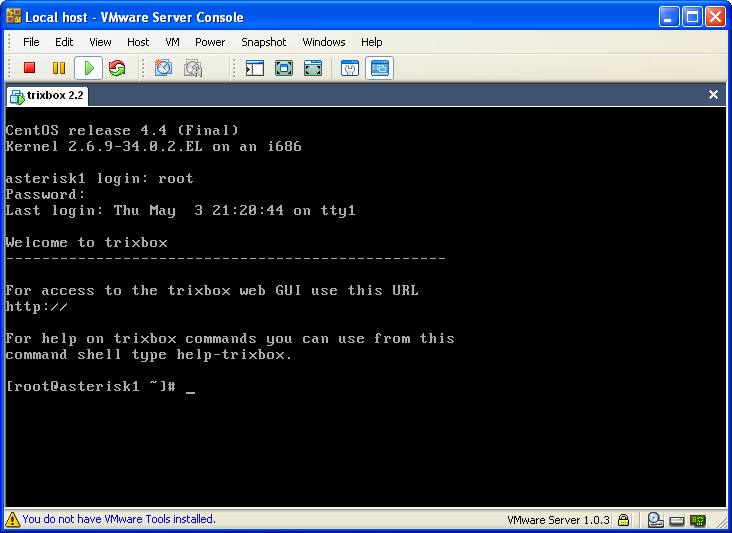Select the trixbox 2.2 tab
This screenshot has height=533, width=732.
(47, 96)
